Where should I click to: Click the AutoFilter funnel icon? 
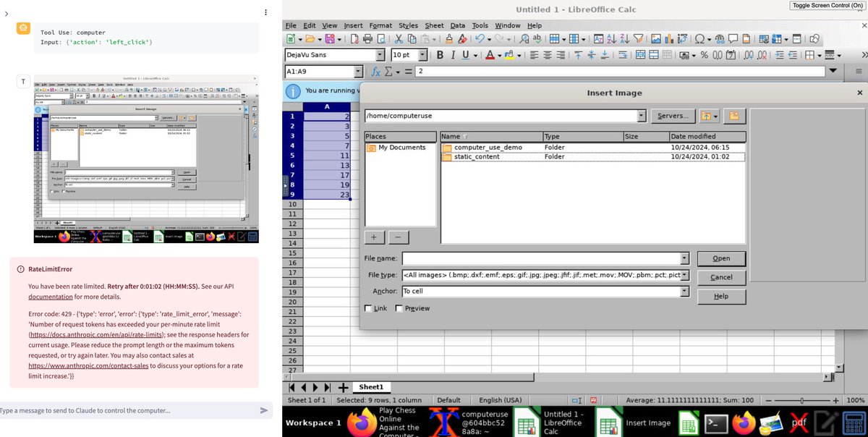[639, 39]
